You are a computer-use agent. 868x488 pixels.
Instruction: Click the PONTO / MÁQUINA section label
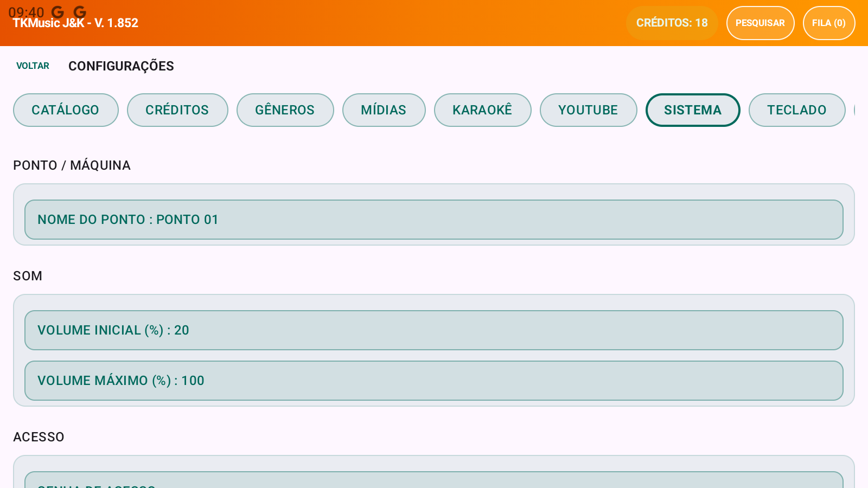tap(72, 165)
